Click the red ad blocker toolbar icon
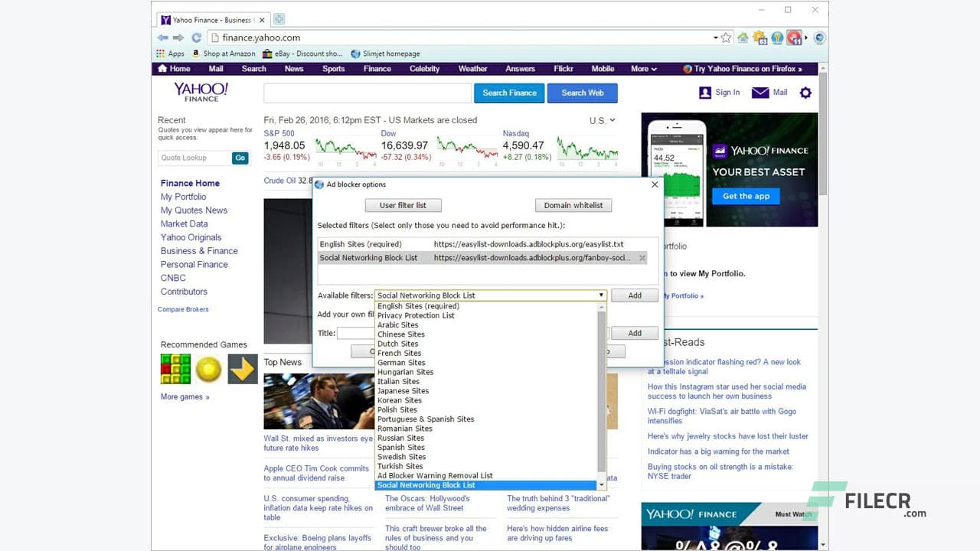 794,37
